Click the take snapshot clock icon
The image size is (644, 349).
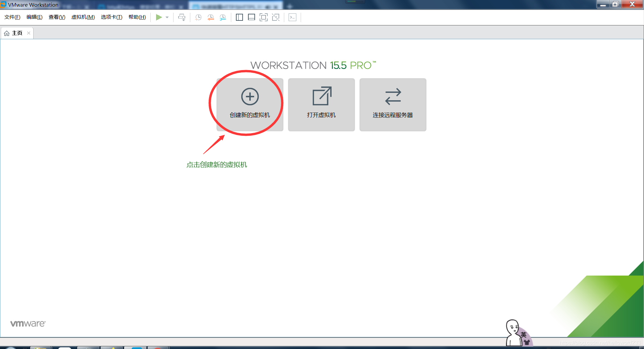pos(198,17)
